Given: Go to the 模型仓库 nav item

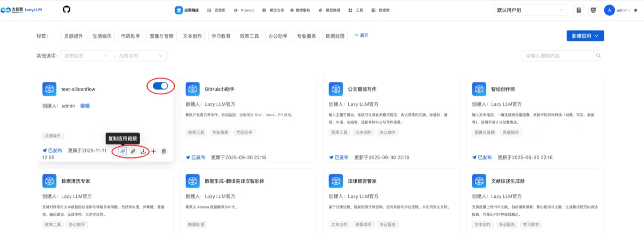Looking at the screenshot, I should (x=273, y=10).
